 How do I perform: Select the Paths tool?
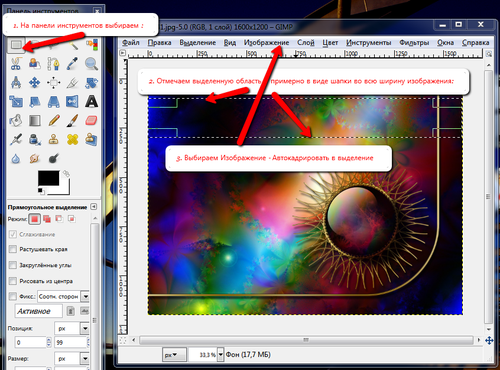coord(53,63)
